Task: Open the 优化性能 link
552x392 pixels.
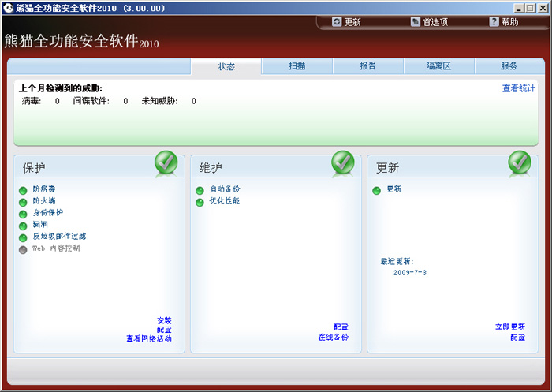Action: point(225,201)
